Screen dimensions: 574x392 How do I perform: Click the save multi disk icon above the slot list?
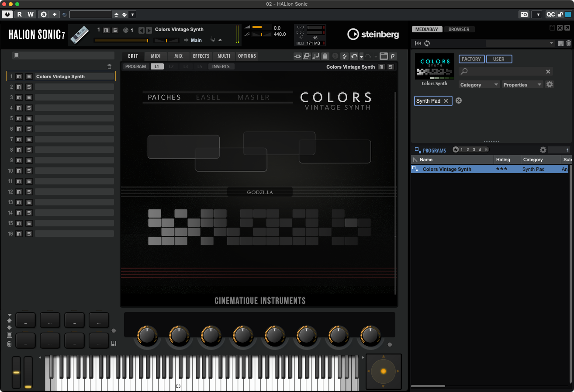point(17,56)
